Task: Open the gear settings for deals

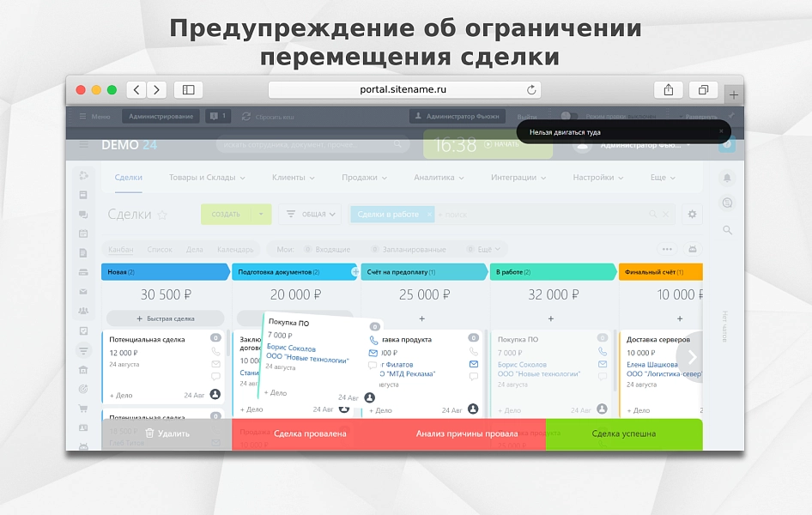Action: pyautogui.click(x=692, y=215)
